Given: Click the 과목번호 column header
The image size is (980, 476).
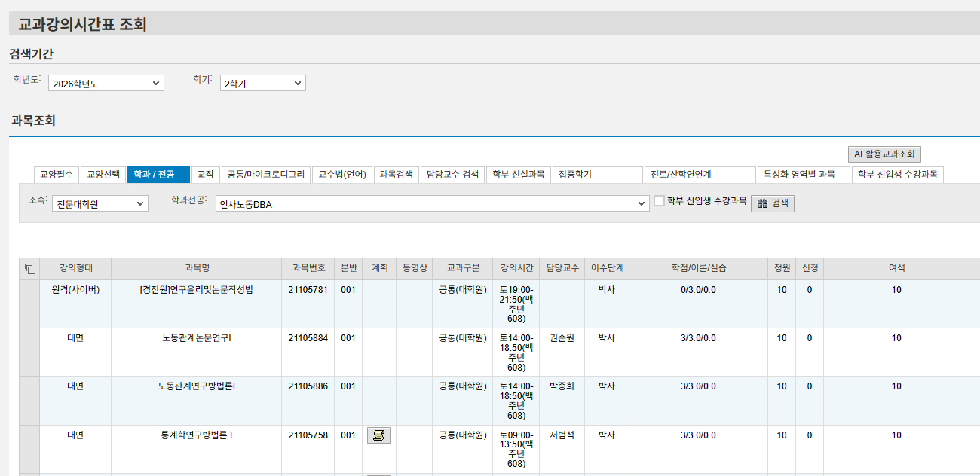Looking at the screenshot, I should coord(308,268).
